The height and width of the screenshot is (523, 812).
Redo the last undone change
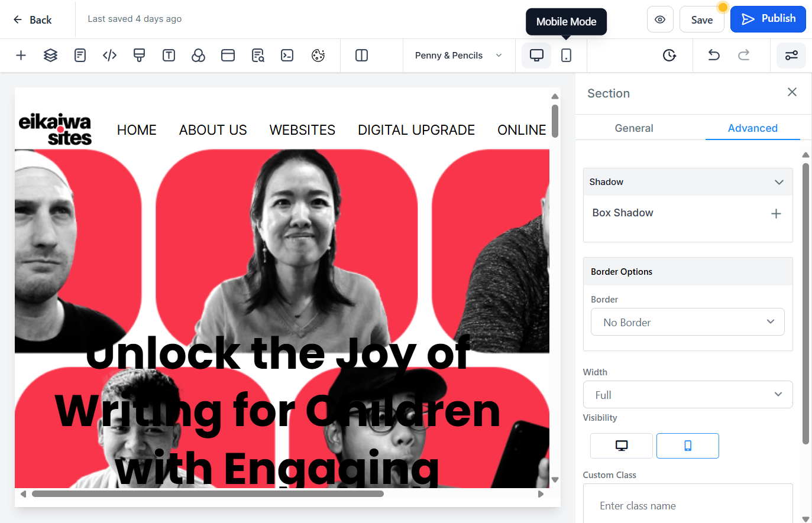pos(743,56)
